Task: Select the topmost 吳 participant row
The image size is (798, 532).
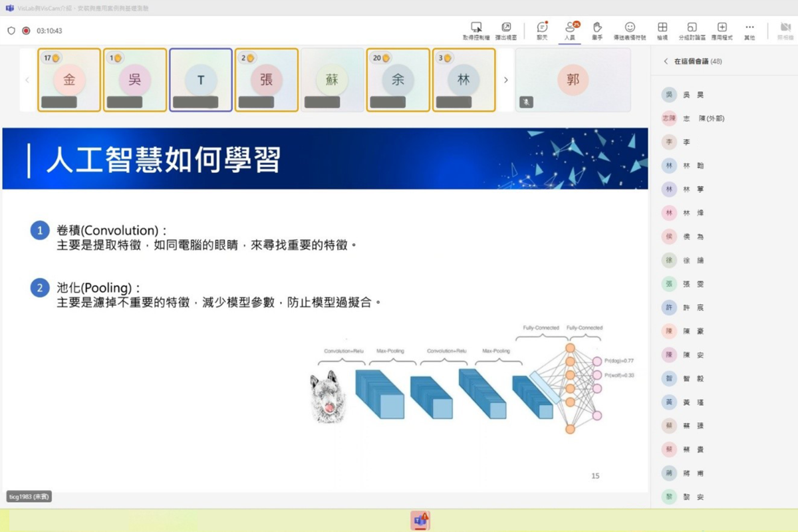Action: 724,95
